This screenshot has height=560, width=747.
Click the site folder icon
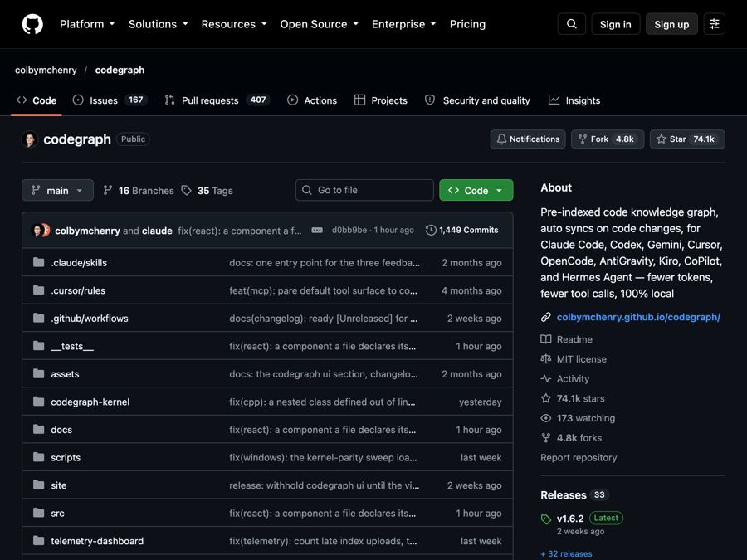38,485
